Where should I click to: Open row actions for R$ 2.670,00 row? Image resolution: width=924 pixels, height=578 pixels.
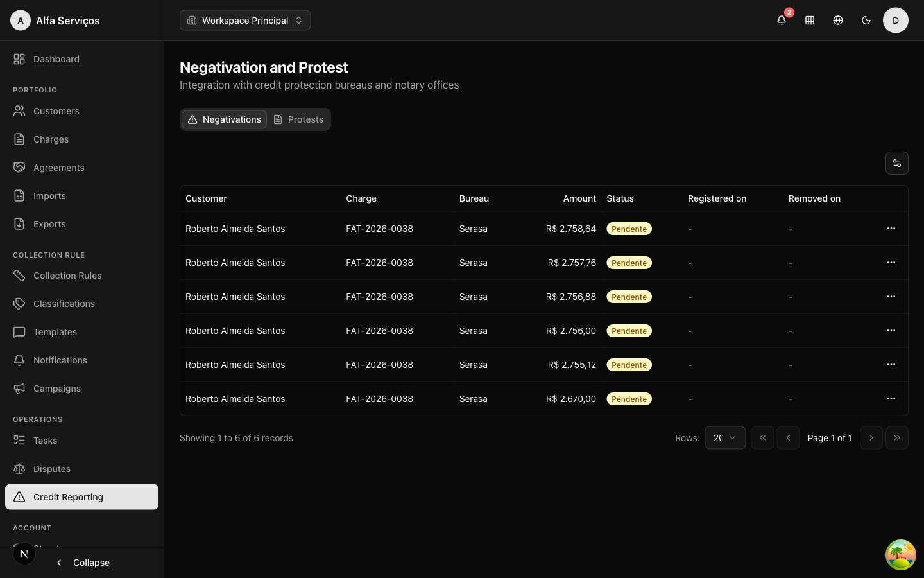tap(891, 399)
